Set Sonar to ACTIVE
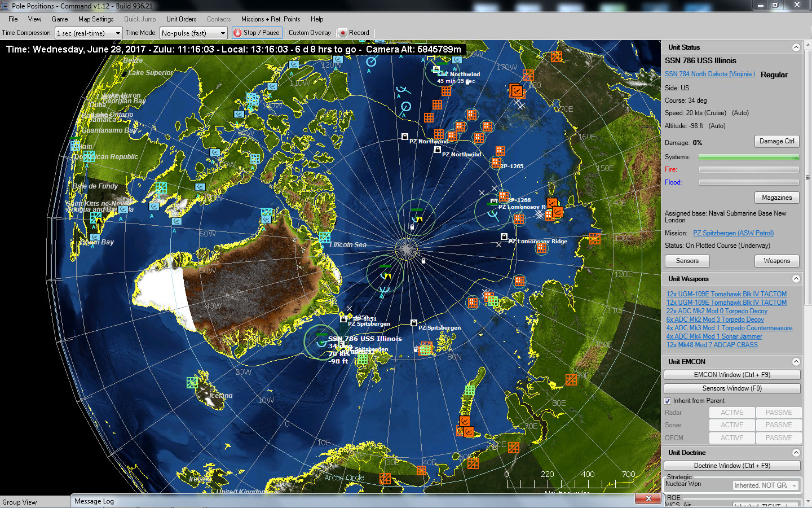Viewport: 812px width, 508px height. tap(731, 425)
